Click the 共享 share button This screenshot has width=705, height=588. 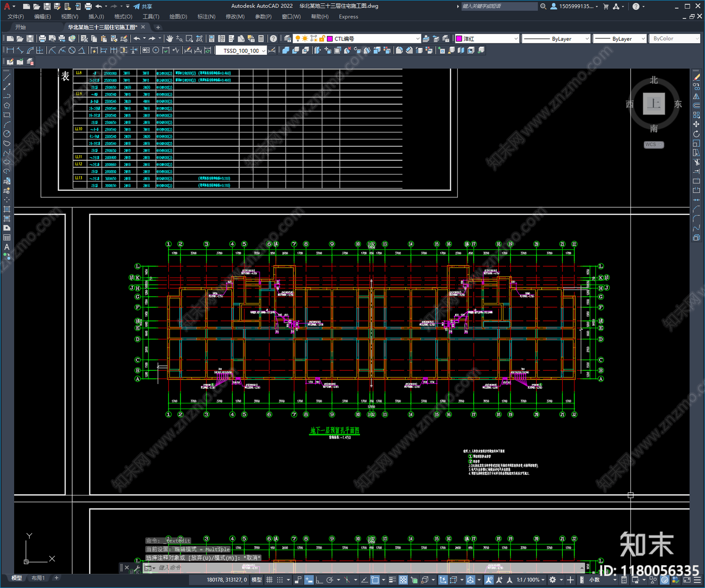pyautogui.click(x=143, y=6)
